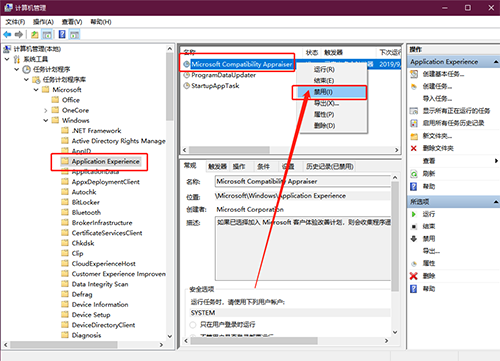Select the ProgramDataUpdater task
This screenshot has width=500, height=361.
point(223,75)
